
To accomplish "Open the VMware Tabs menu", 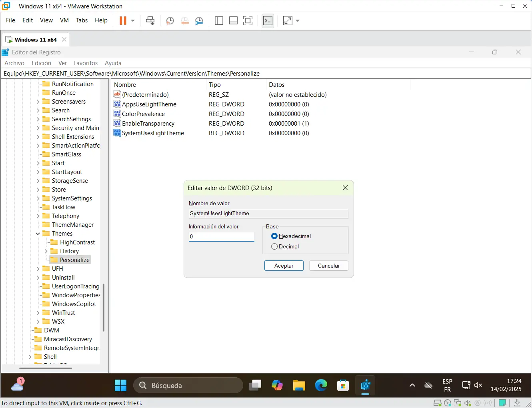I will tap(82, 20).
